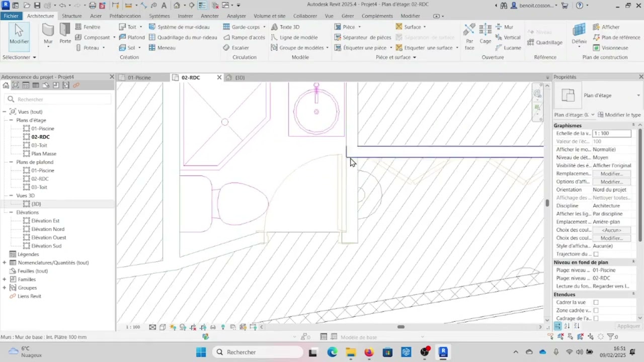Screen dimensions: 644x362
Task: Switch to the Annoter ribbon tab
Action: coord(210,16)
